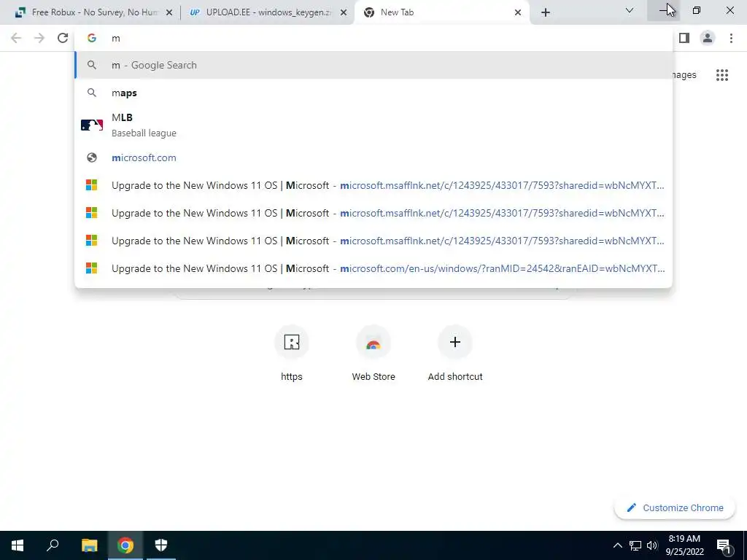Viewport: 747px width, 560px height.
Task: Open the first Upgrade to Windows 11 suggestion
Action: point(373,185)
